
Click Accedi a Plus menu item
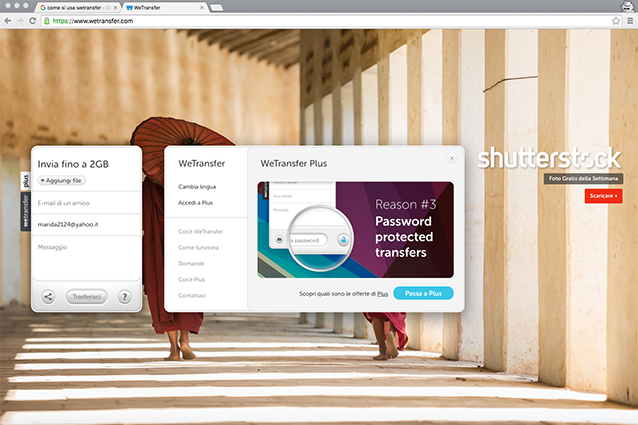coord(195,203)
